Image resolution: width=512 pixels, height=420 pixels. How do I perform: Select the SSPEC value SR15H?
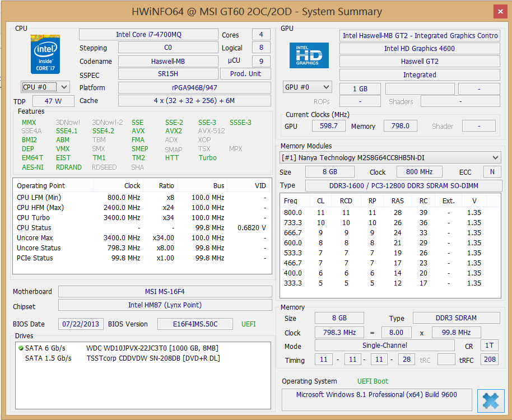tap(168, 74)
